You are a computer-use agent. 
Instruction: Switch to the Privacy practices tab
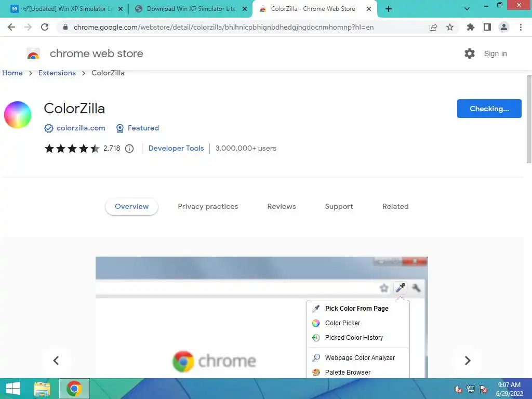click(208, 206)
